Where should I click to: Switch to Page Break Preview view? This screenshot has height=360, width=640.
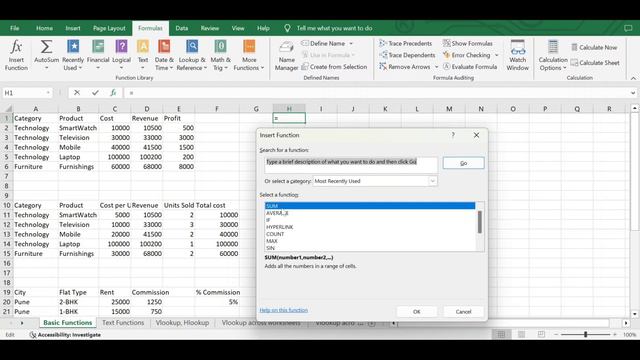(x=541, y=334)
